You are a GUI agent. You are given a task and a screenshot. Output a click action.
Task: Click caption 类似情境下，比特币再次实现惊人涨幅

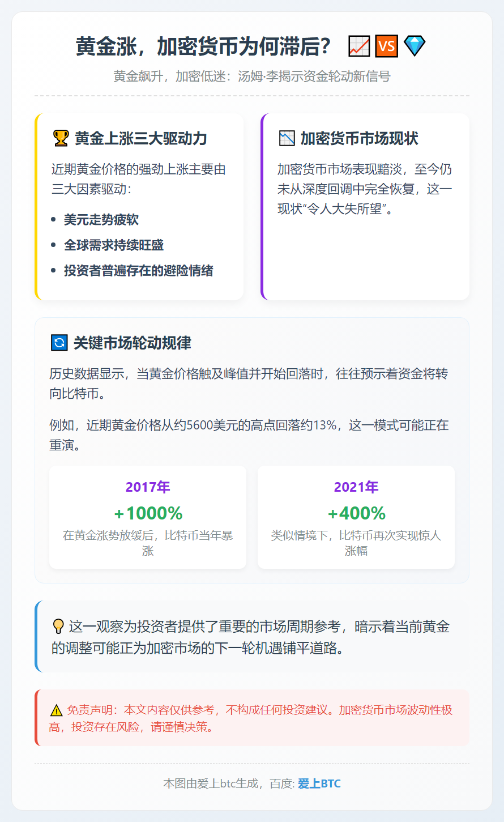pyautogui.click(x=356, y=543)
